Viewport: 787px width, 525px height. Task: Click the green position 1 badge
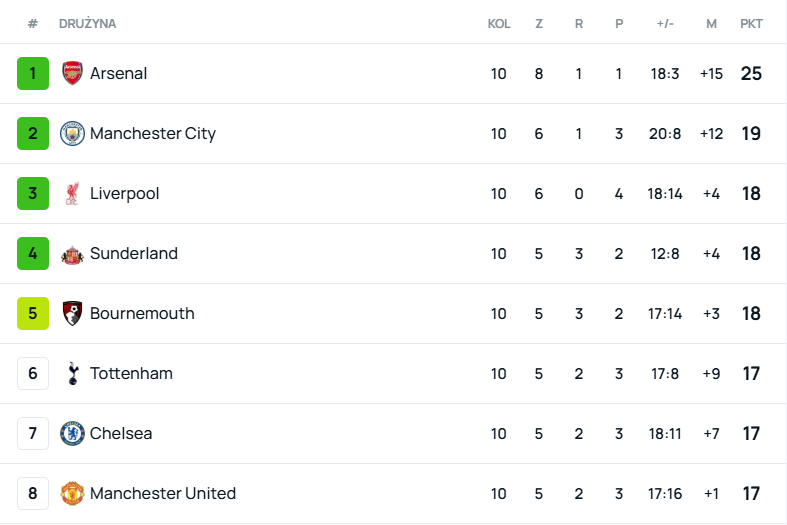tap(33, 73)
